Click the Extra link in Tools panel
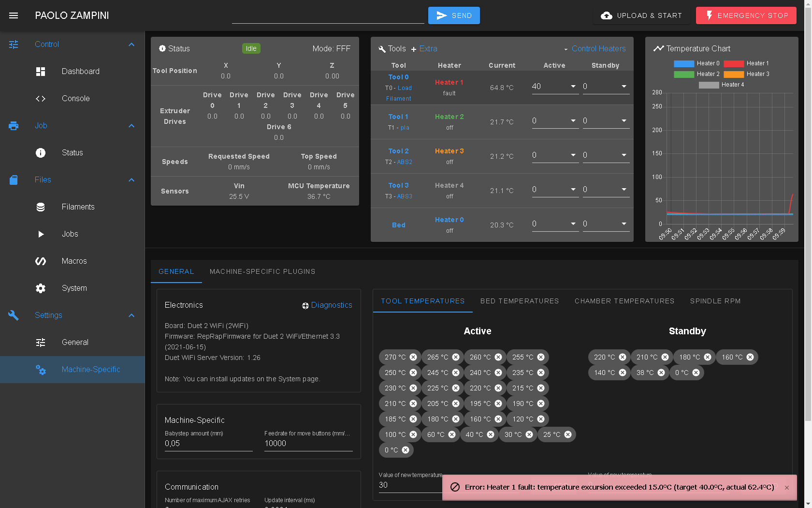Viewport: 812px width, 508px height. click(428, 49)
